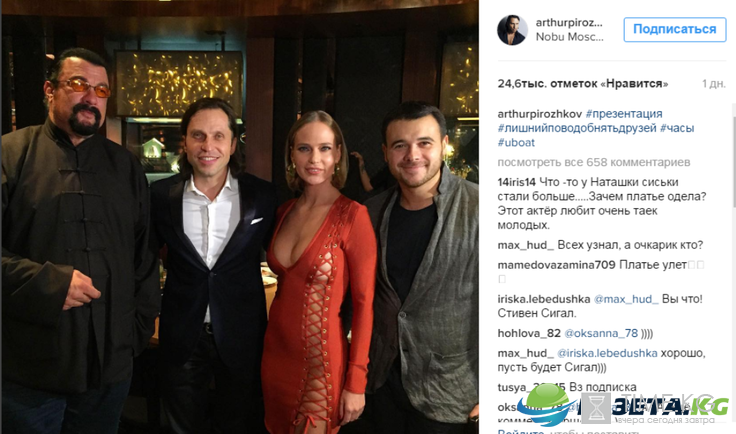This screenshot has height=434, width=736.
Task: Click the @max_hud_ mention by iriska.lebedushka
Action: 626,299
